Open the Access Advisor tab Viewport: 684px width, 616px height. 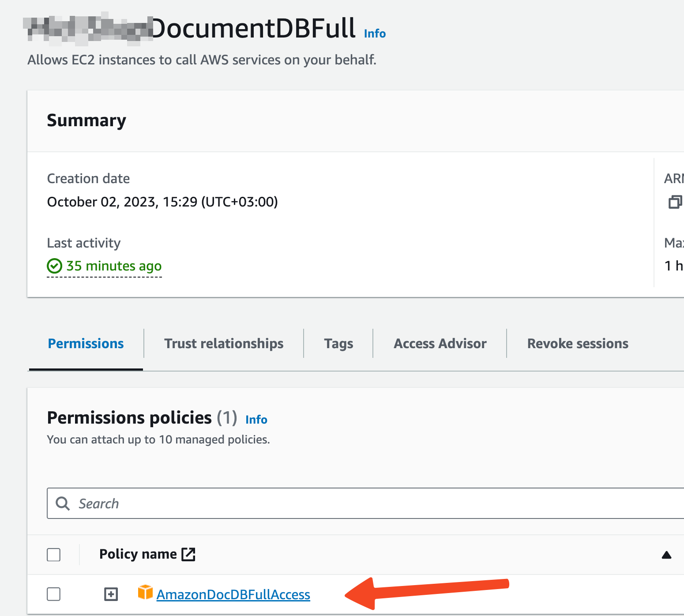[440, 343]
